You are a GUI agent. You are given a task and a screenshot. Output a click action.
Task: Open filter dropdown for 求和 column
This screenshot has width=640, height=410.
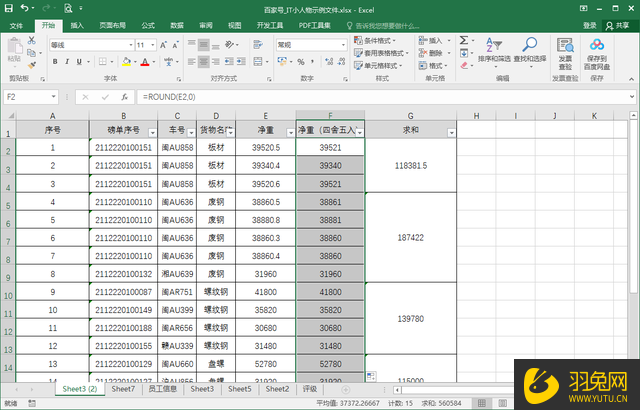[451, 133]
